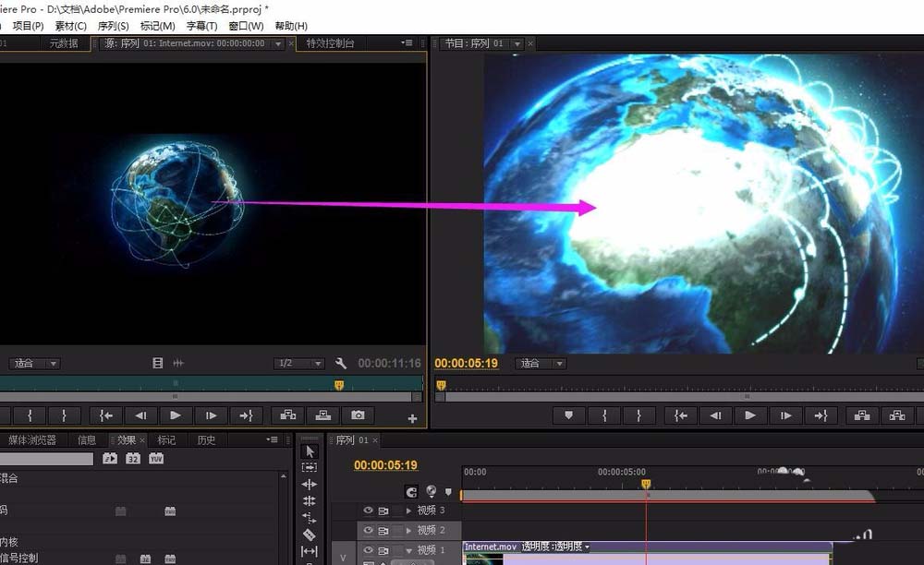
Task: Add a marker in the timeline header
Action: 448,491
